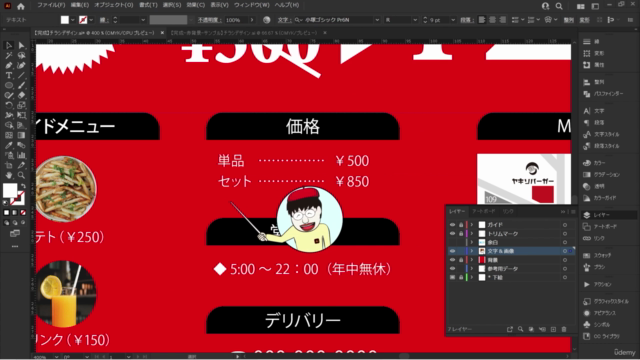Toggle visibility of 背景 layer
The image size is (640, 360).
[x=452, y=260]
